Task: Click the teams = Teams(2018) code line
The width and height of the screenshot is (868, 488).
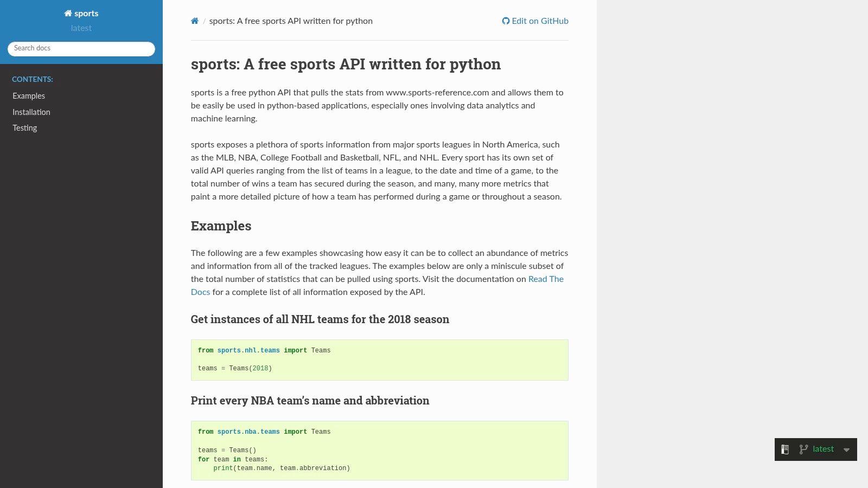Action: [x=235, y=369]
